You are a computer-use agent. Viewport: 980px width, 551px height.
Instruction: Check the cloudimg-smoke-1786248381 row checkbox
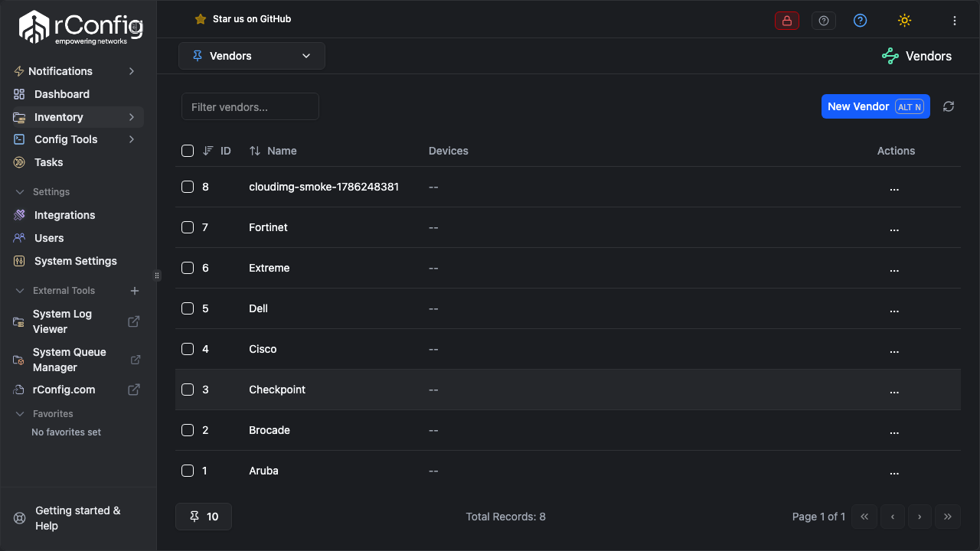tap(188, 187)
